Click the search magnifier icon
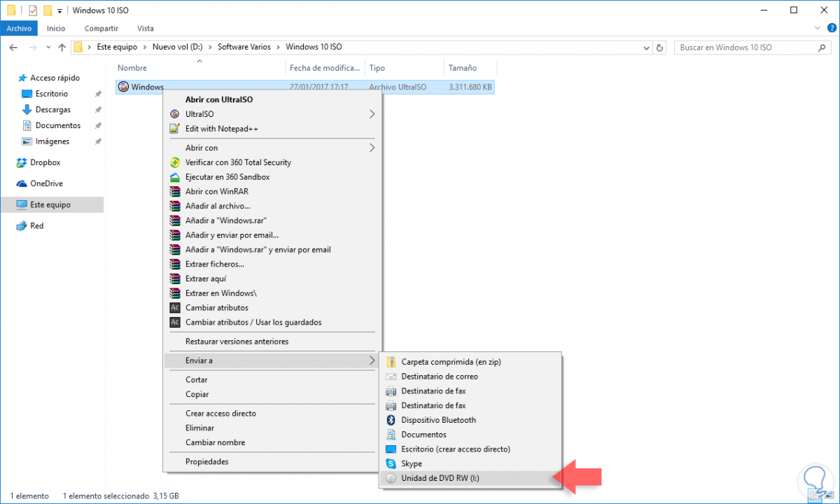The height and width of the screenshot is (504, 840). [x=822, y=48]
